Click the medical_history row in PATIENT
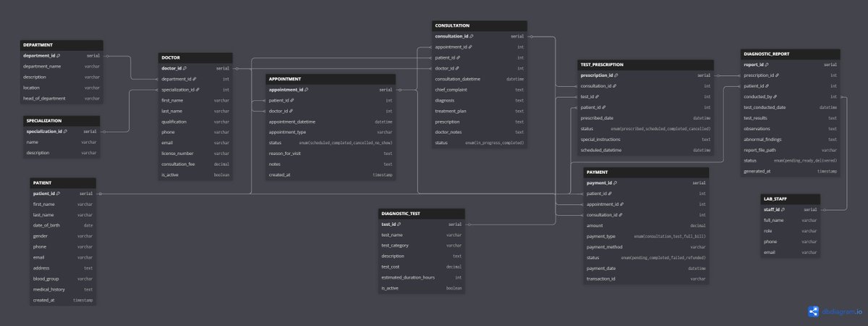 pos(63,289)
